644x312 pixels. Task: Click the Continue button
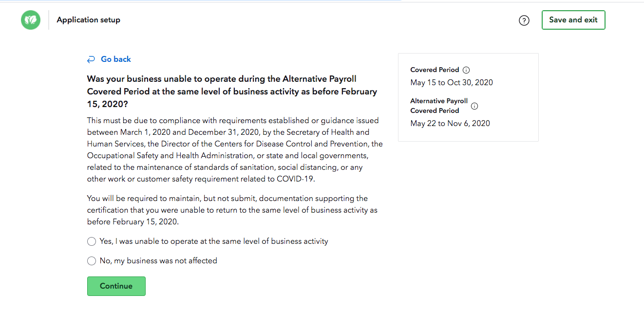116,286
